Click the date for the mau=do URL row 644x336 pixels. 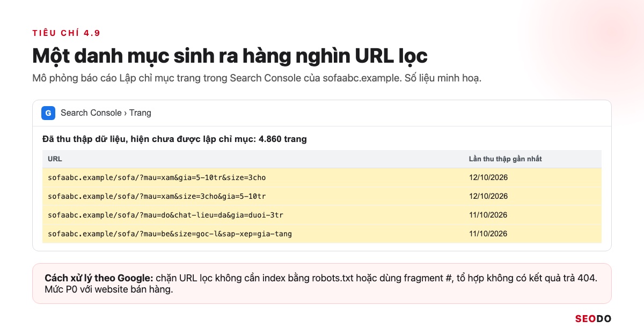coord(488,215)
